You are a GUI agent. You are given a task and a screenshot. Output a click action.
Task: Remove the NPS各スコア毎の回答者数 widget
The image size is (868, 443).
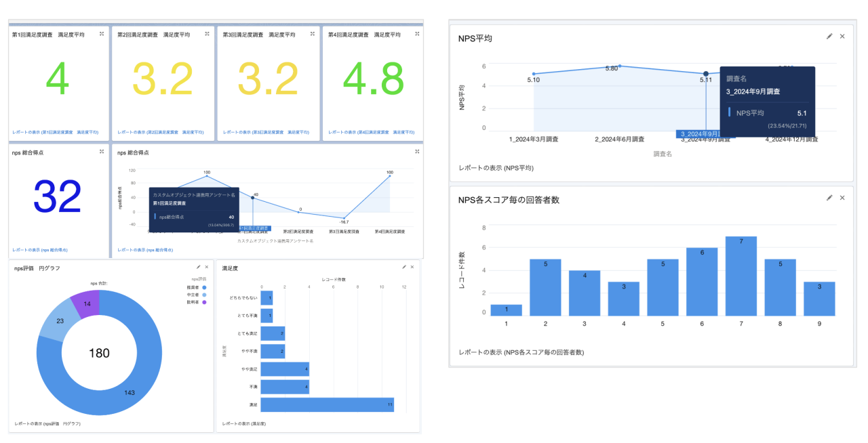(842, 197)
